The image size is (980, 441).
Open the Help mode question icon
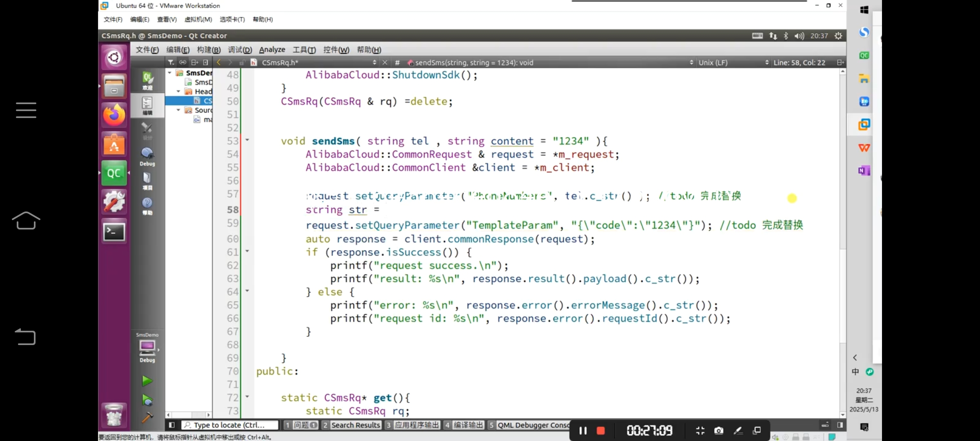[147, 206]
